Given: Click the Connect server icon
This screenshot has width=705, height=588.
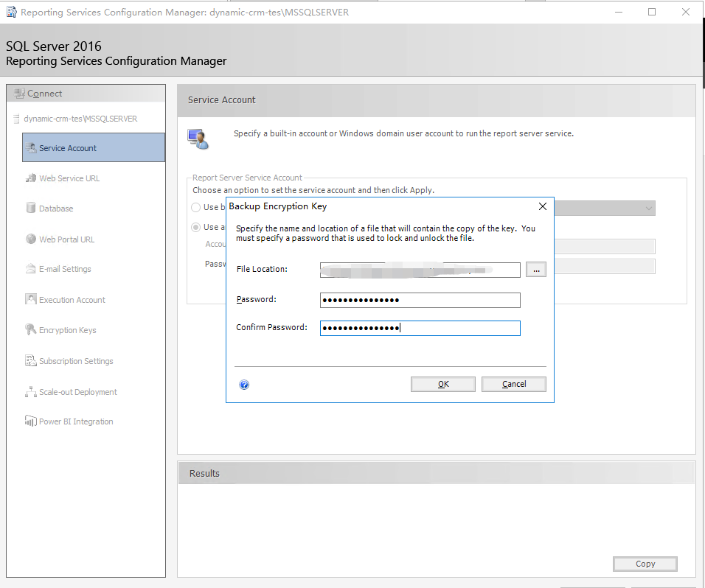Looking at the screenshot, I should (x=19, y=94).
